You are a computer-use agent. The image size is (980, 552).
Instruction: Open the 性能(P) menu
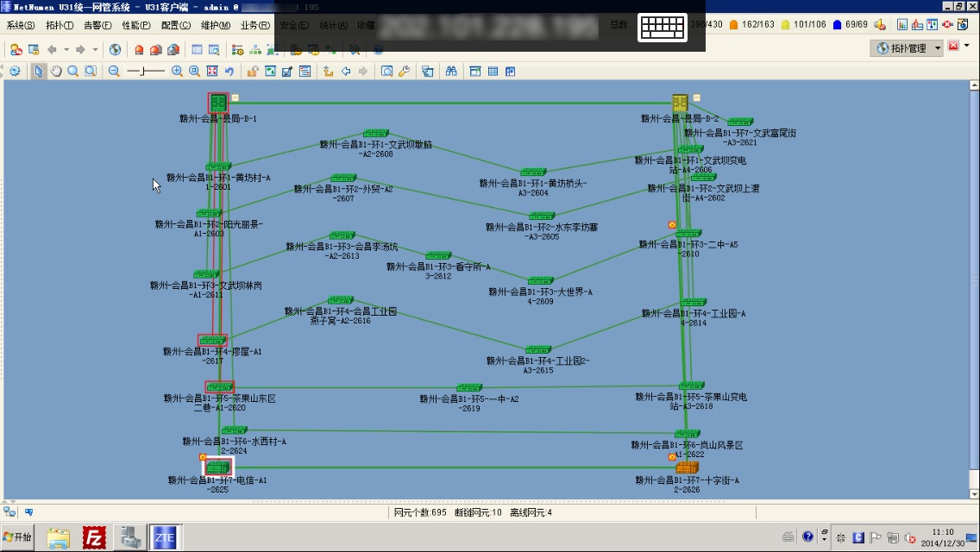(136, 25)
